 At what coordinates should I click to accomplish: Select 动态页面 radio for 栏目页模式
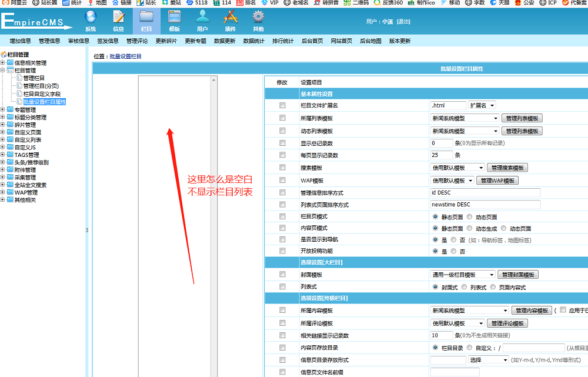tap(470, 217)
